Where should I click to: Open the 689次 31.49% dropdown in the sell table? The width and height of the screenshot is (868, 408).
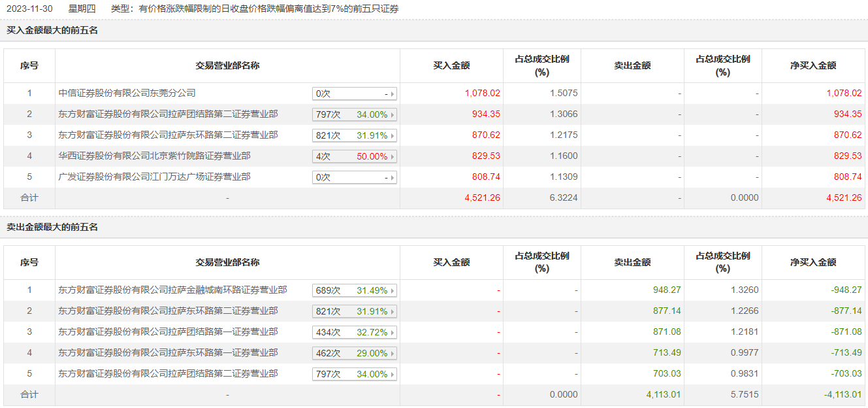pyautogui.click(x=355, y=290)
